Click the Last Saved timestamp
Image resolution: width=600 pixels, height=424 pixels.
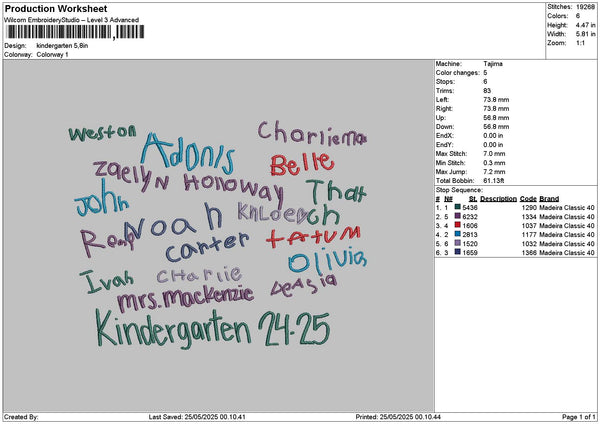[197, 417]
